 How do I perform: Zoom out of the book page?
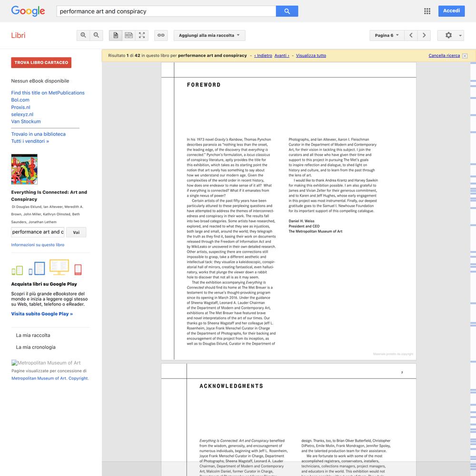click(x=96, y=35)
